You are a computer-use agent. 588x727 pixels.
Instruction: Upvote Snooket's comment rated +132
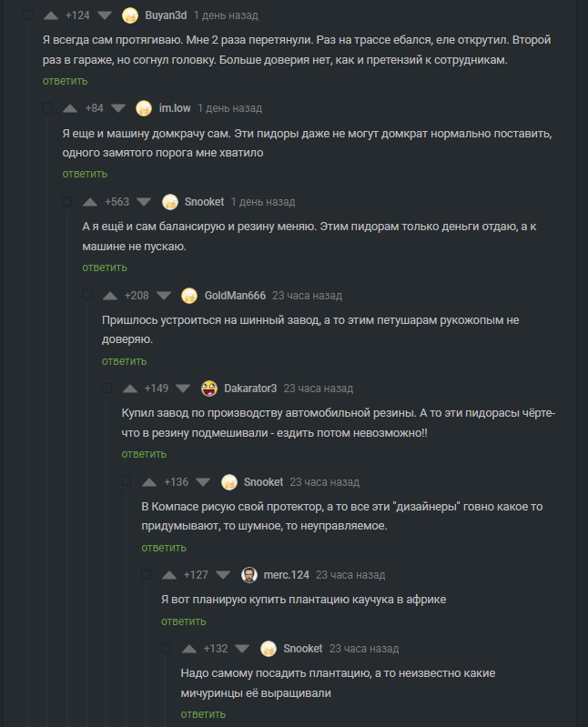tap(189, 649)
